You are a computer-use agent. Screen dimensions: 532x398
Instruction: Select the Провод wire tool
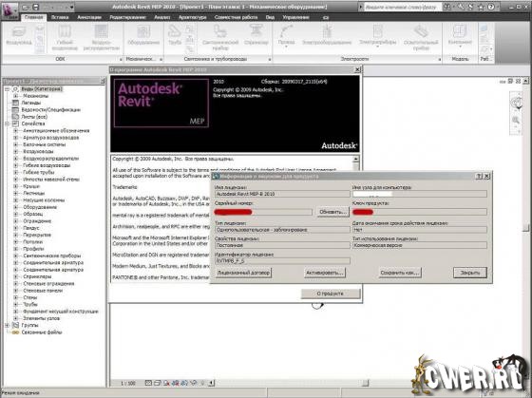click(x=286, y=35)
